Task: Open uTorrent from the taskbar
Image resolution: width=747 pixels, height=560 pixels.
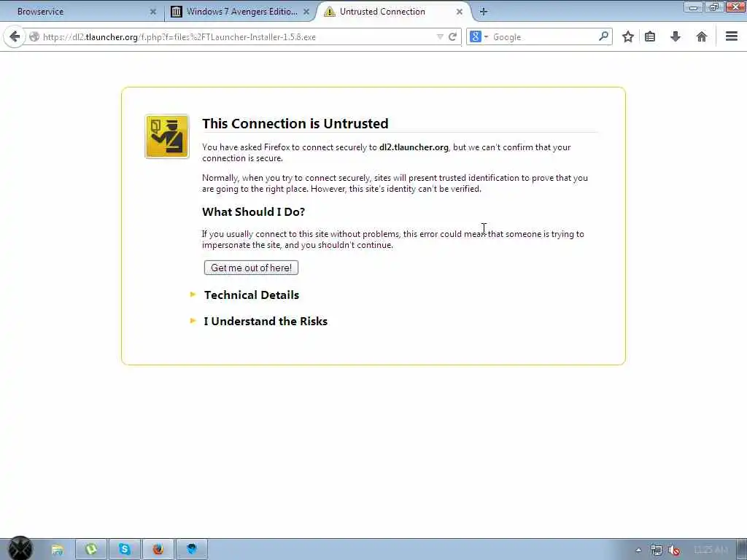Action: [x=91, y=550]
